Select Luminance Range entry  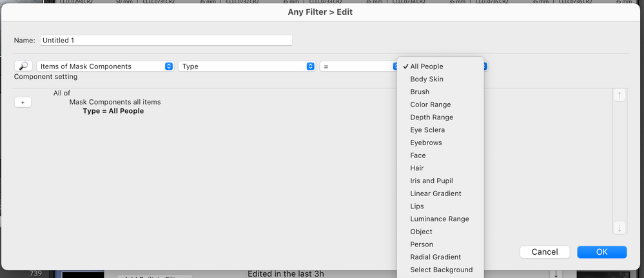coord(440,219)
